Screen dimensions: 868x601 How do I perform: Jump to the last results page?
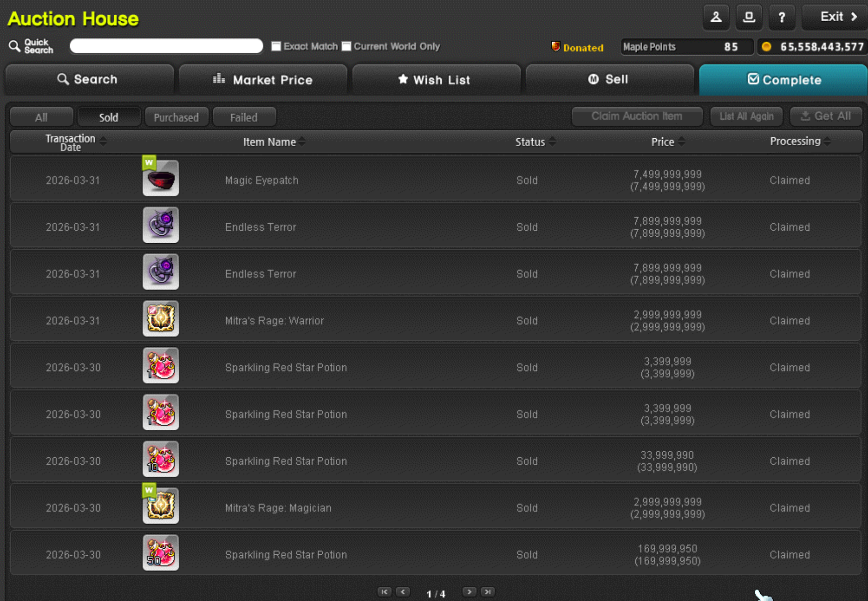coord(488,592)
